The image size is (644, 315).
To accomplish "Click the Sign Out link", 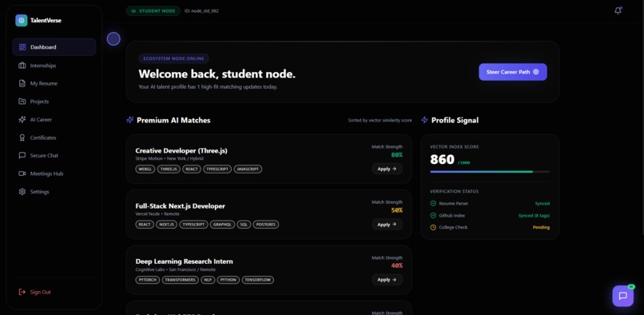I will (x=40, y=292).
